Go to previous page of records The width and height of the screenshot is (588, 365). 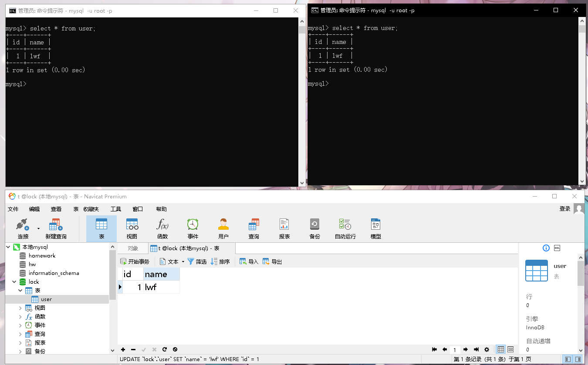pos(445,349)
